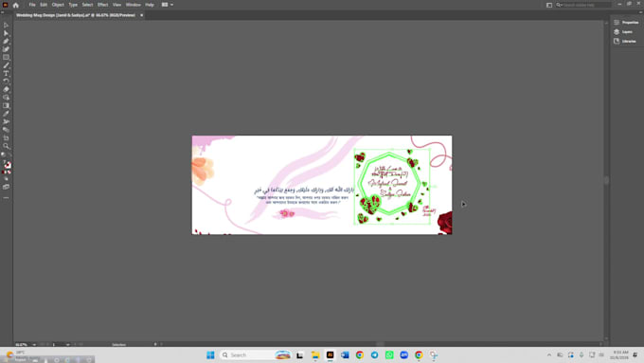Open WhatsApp from the taskbar

click(389, 354)
